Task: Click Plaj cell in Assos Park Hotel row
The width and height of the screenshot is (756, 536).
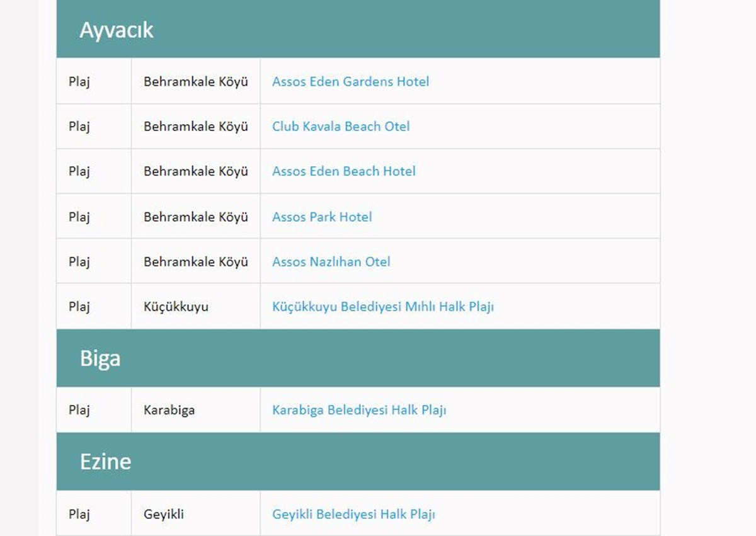Action: (94, 217)
